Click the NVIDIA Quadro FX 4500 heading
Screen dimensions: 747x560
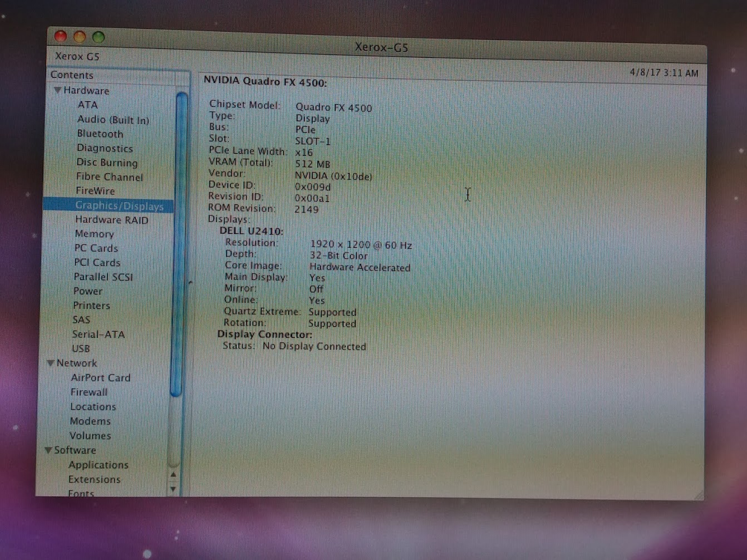point(265,82)
